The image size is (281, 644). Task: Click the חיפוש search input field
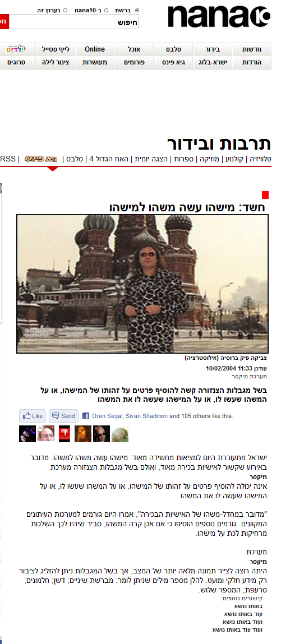[74, 22]
